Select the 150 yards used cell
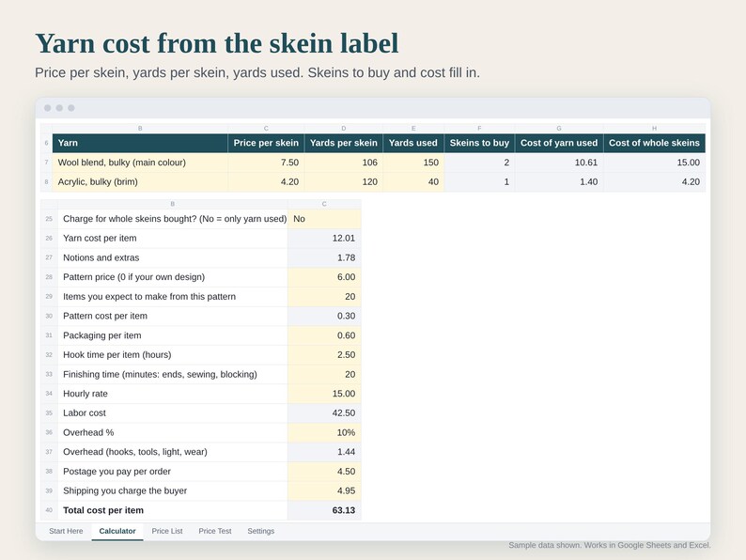The height and width of the screenshot is (560, 746). [413, 163]
